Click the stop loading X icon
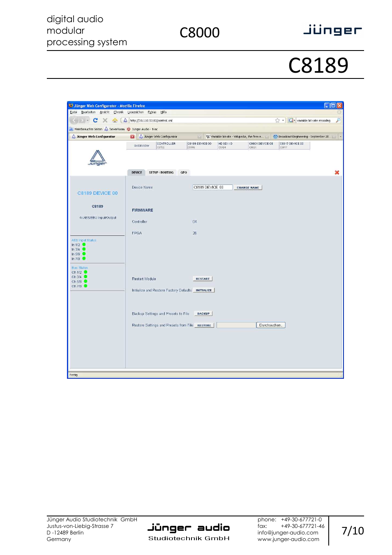The width and height of the screenshot is (392, 555). (105, 120)
